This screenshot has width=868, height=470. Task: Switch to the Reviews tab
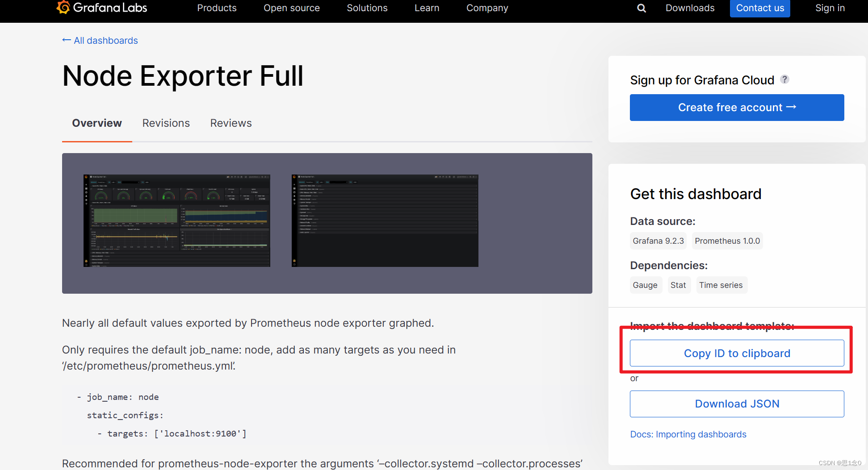tap(231, 123)
